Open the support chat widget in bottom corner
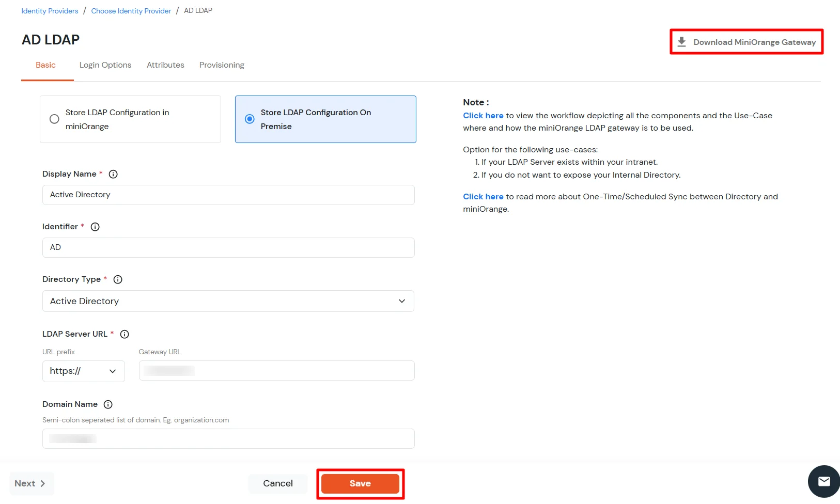The width and height of the screenshot is (840, 504). [823, 481]
